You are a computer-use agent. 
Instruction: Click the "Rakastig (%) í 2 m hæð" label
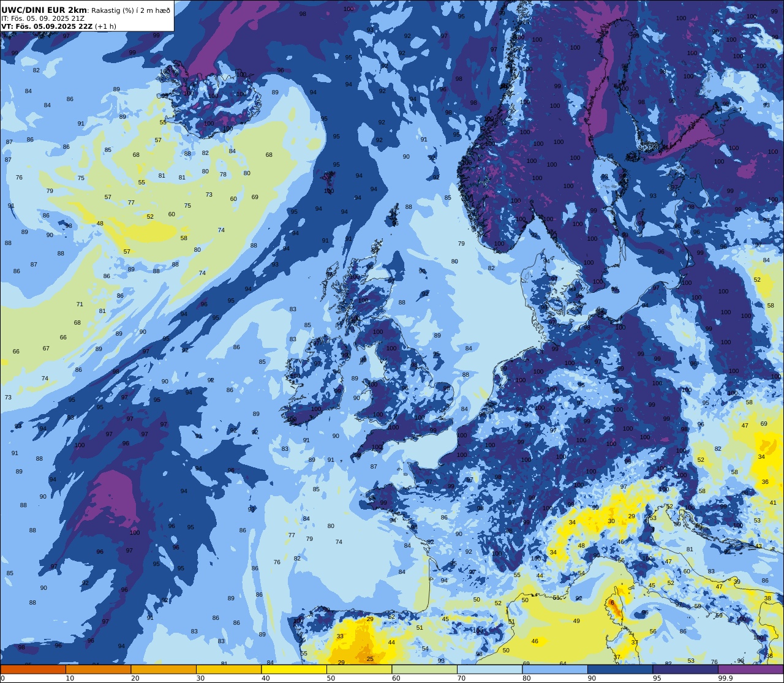click(x=131, y=10)
